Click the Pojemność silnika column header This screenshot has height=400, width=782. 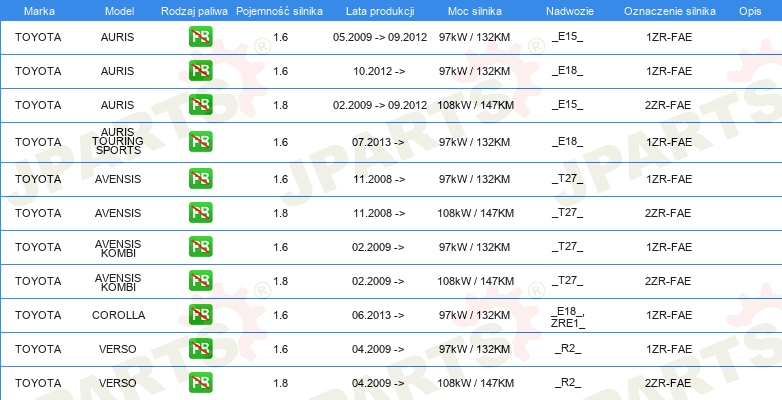coord(279,11)
